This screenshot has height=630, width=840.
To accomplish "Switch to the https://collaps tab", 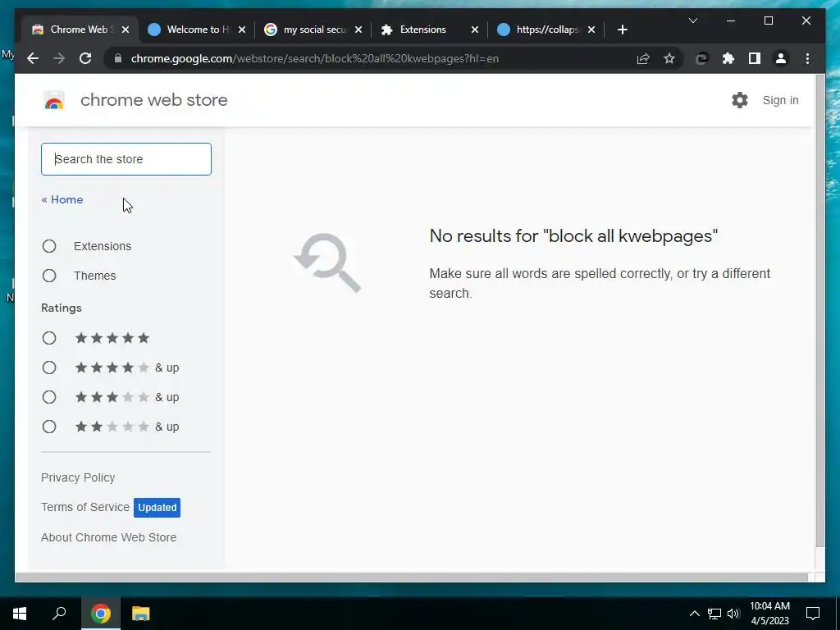I will click(x=546, y=30).
